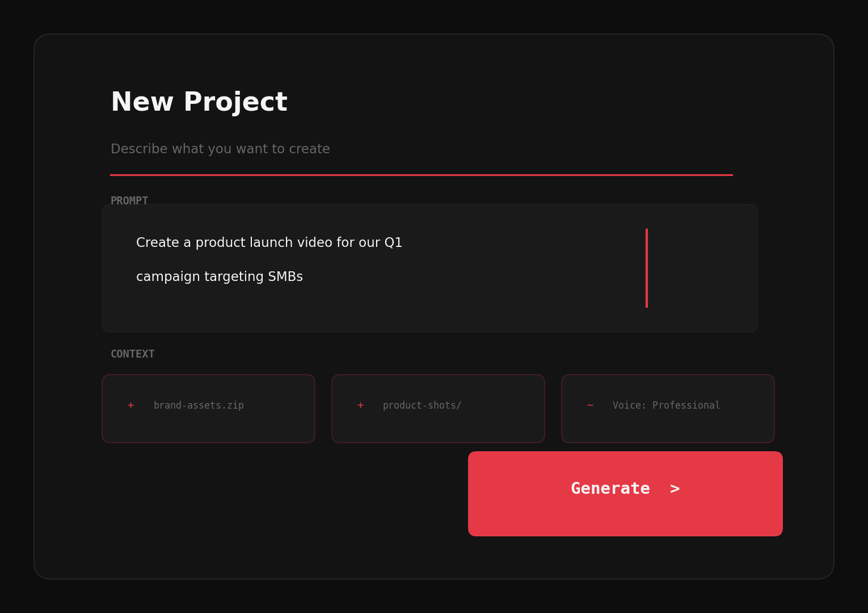Click the CONTEXT section label
The image size is (868, 613).
click(132, 354)
